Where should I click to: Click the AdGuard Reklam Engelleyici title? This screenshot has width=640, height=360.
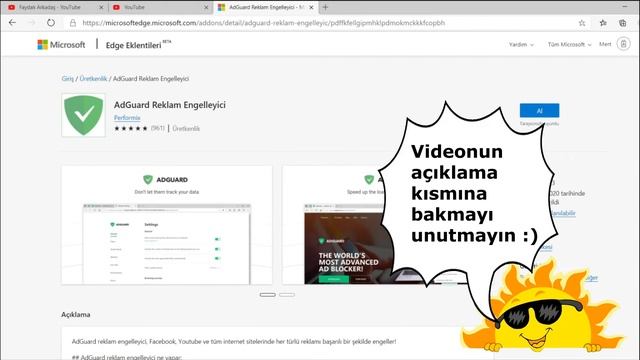pyautogui.click(x=170, y=105)
